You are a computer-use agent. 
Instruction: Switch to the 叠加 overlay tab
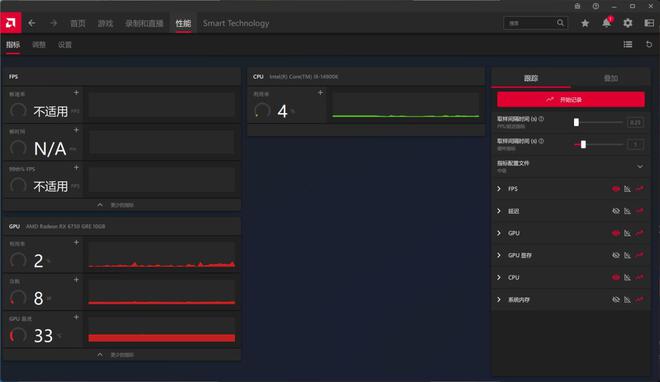click(611, 78)
